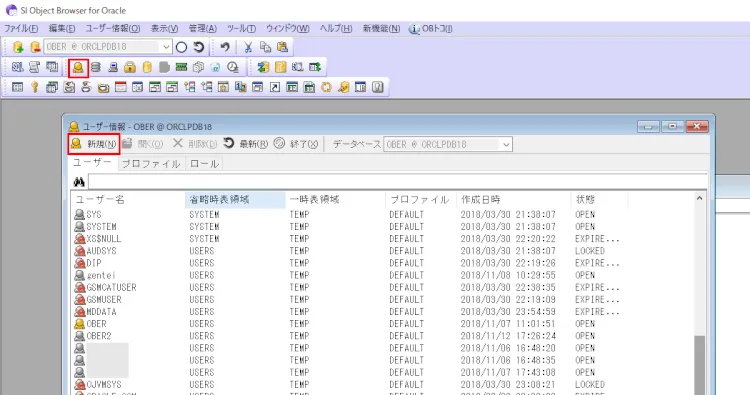Viewport: 750px width, 395px height.
Task: Select the GSMCATUSER user row
Action: click(x=383, y=287)
